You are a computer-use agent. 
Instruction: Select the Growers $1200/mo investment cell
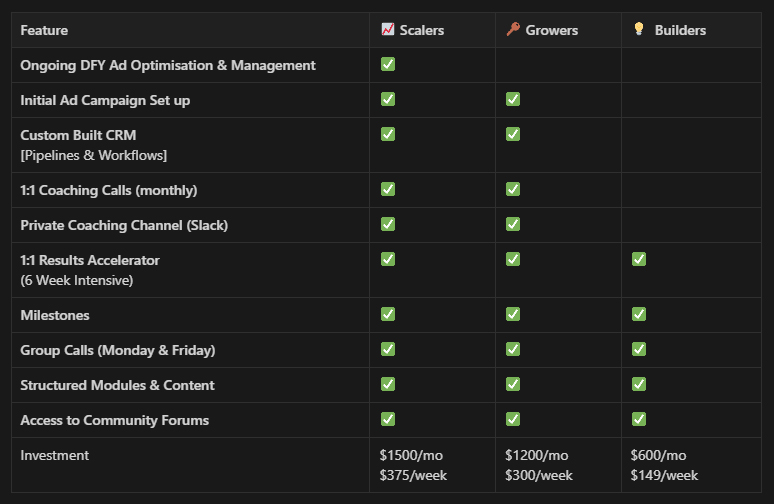coord(558,465)
